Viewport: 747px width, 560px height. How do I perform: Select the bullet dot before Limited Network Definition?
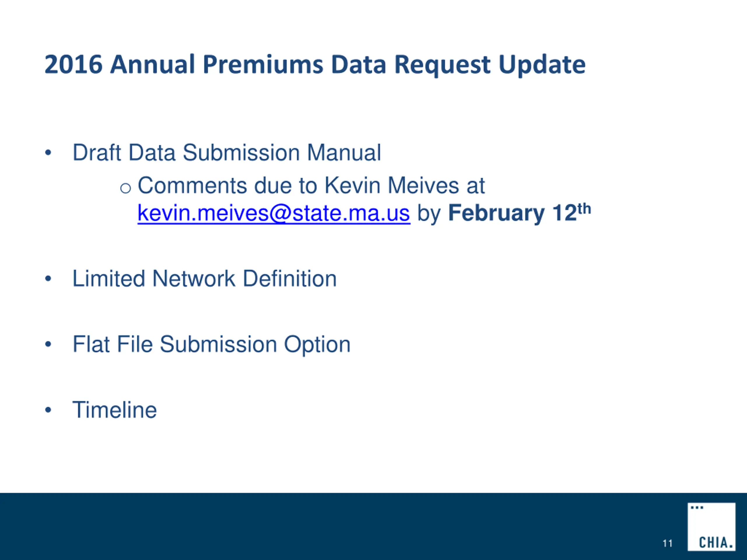[48, 279]
